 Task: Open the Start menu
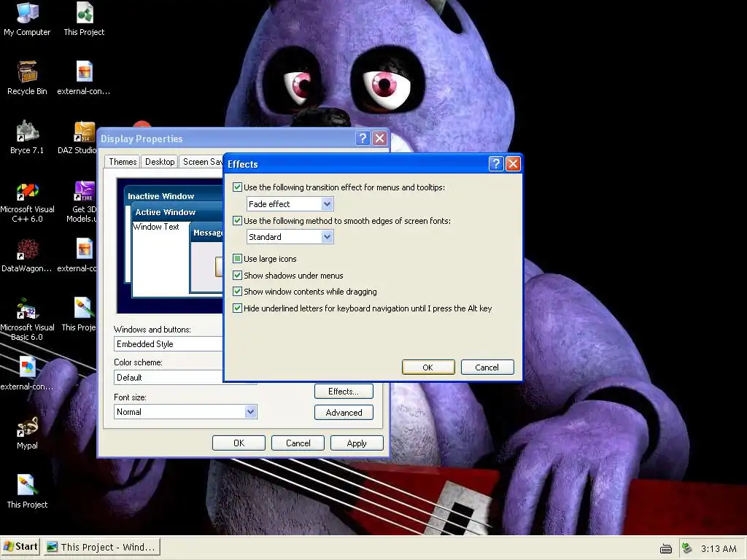click(x=20, y=547)
